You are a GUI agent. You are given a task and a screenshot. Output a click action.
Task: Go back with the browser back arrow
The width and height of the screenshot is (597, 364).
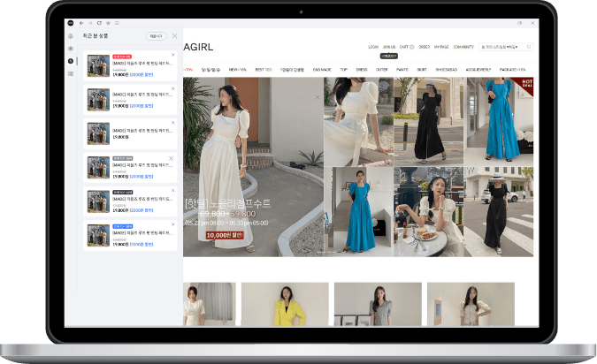point(81,23)
